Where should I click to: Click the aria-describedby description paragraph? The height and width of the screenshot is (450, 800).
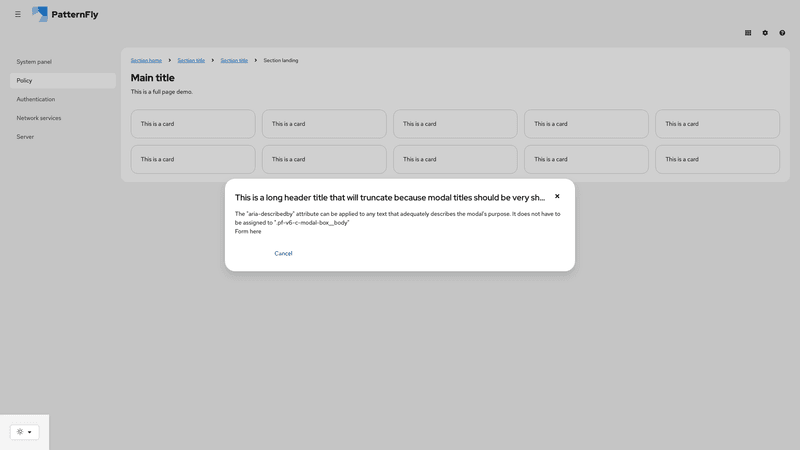[397, 218]
